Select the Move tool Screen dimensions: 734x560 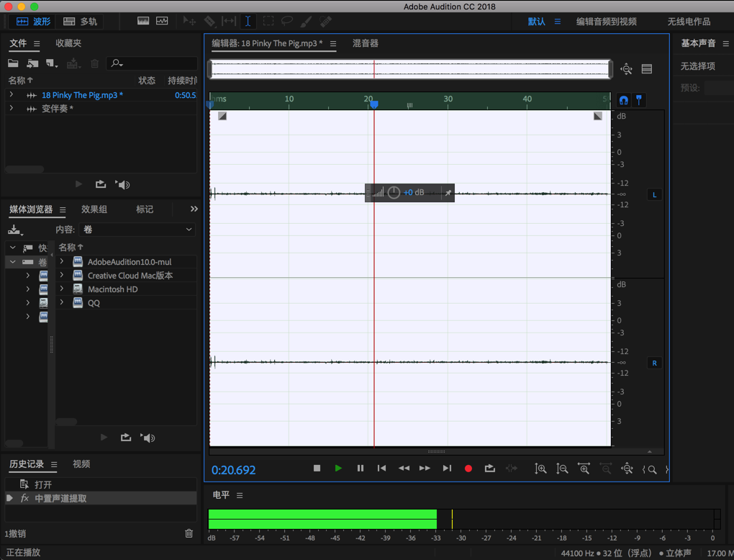pyautogui.click(x=189, y=21)
